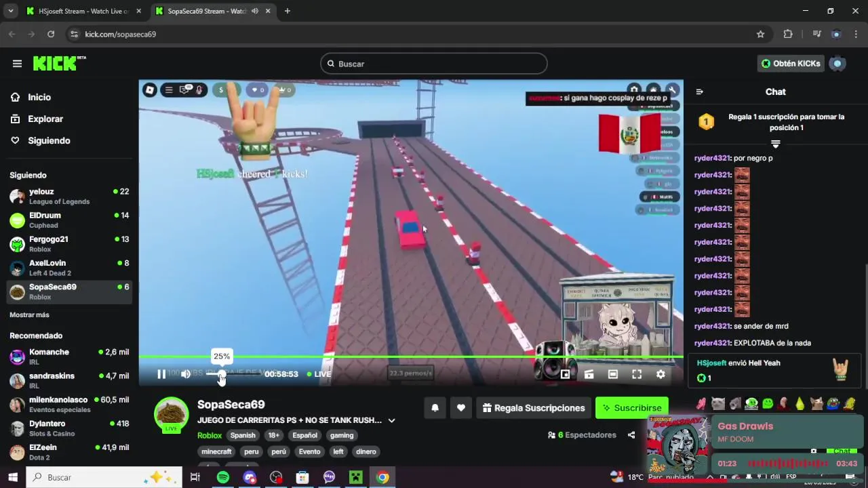Click the clip creation icon in player
Viewport: 868px width, 488px height.
click(x=589, y=374)
